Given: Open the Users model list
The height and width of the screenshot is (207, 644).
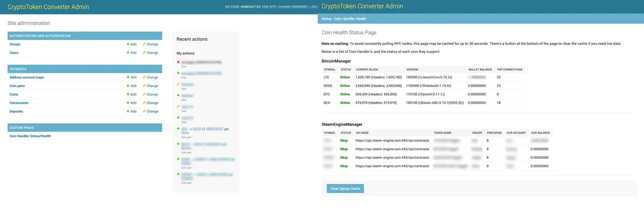Looking at the screenshot, I should coord(15,52).
